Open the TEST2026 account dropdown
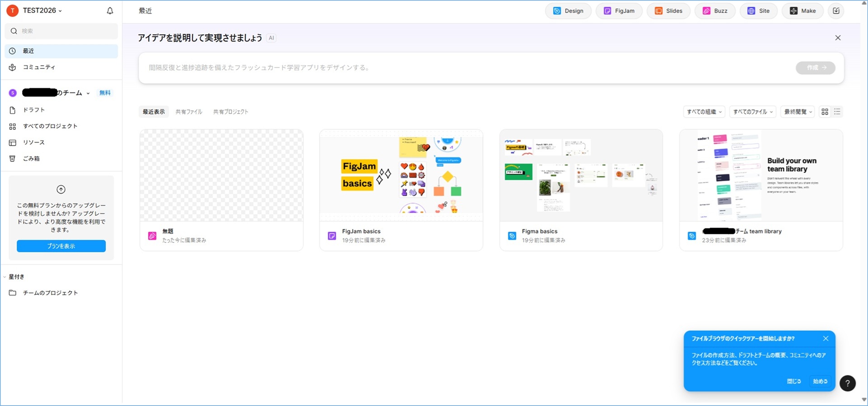This screenshot has width=868, height=406. click(x=42, y=10)
